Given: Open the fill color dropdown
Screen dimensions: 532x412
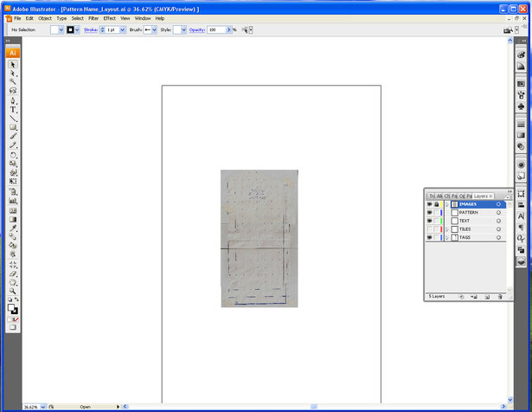Looking at the screenshot, I should click(61, 30).
